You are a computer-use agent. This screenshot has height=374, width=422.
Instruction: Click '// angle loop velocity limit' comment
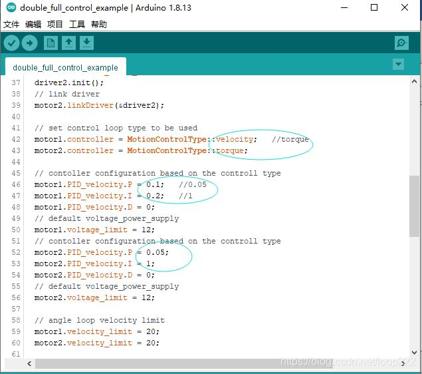(99, 320)
